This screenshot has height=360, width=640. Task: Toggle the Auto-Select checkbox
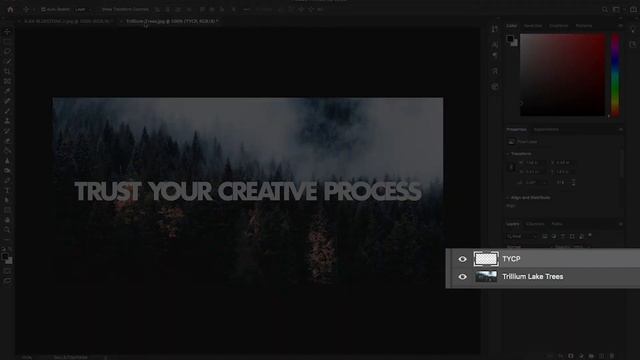click(x=43, y=9)
